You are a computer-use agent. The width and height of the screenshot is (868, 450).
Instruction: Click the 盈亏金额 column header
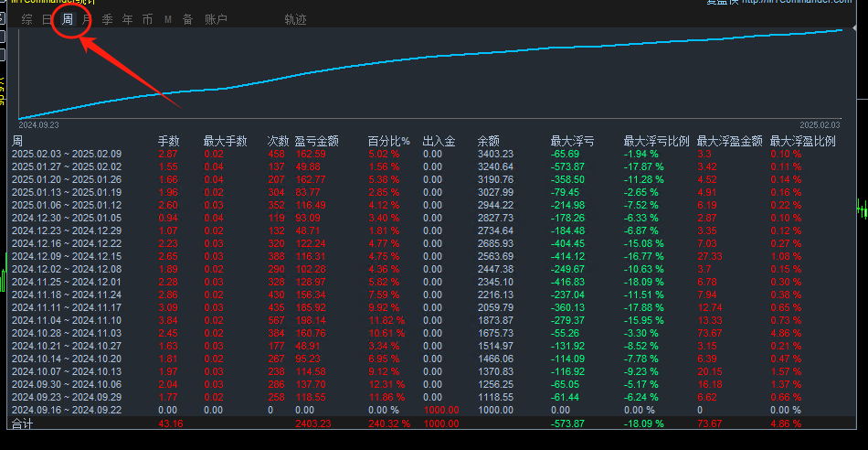317,142
